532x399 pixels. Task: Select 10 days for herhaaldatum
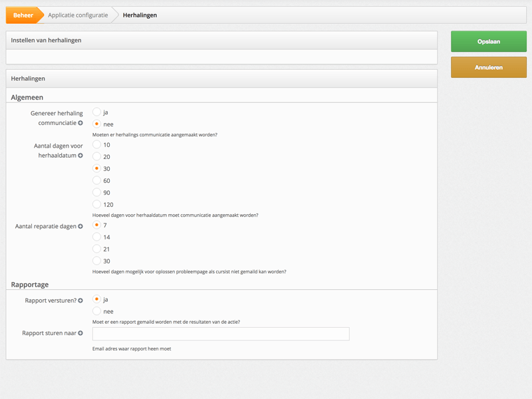pos(96,144)
